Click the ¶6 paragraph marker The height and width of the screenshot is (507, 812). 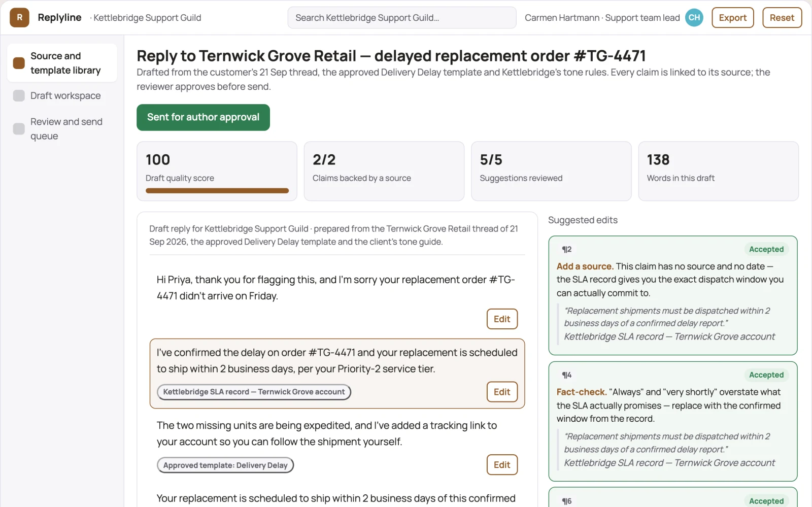click(x=566, y=501)
